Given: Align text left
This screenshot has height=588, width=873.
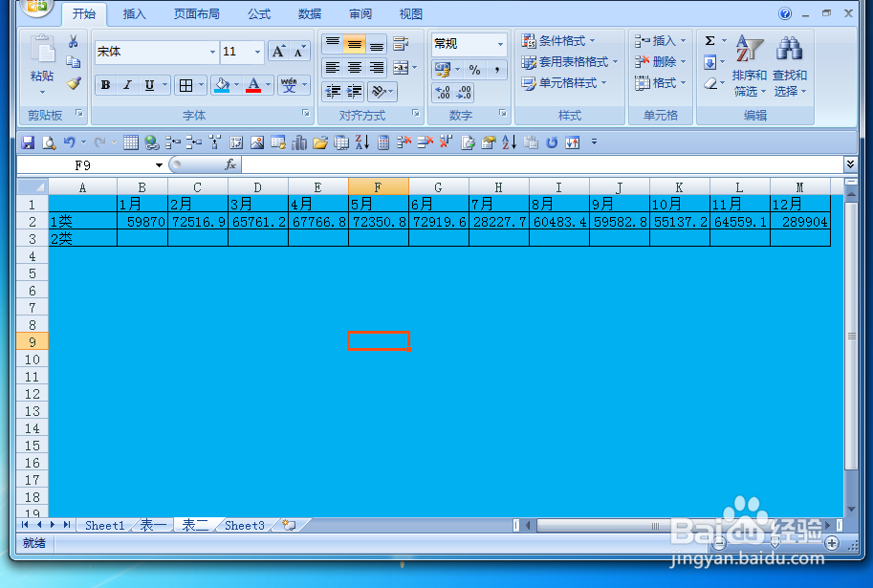Looking at the screenshot, I should click(333, 68).
